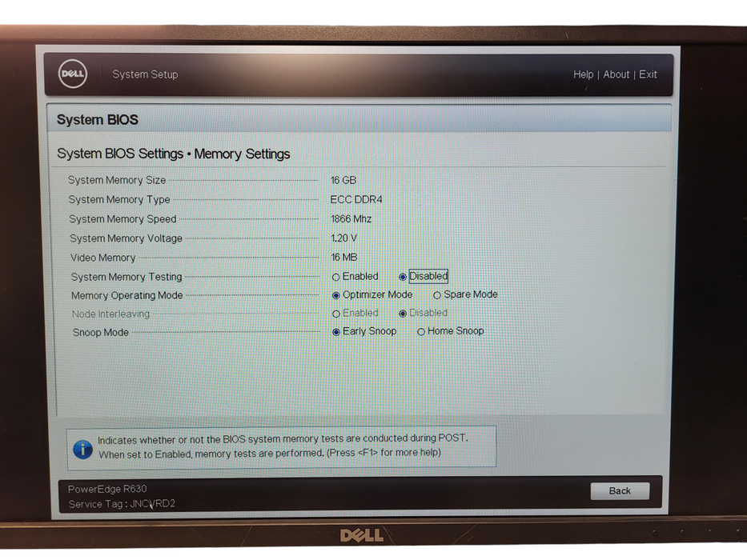Screen dimensions: 747x560
Task: Click the System Setup title text
Action: coord(145,74)
